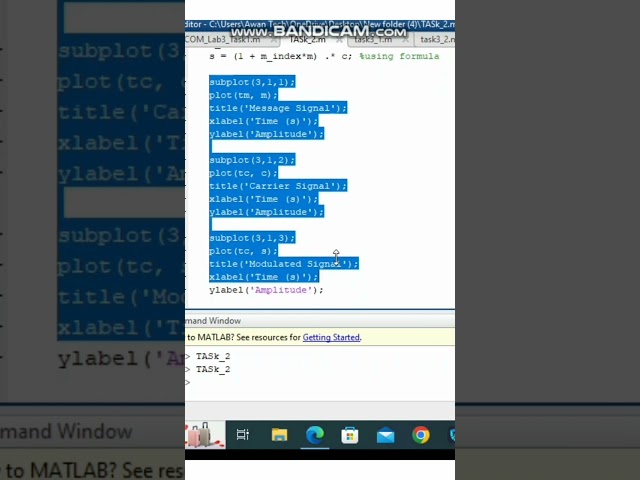The width and height of the screenshot is (640, 480).
Task: Launch Google Chrome from the taskbar
Action: pyautogui.click(x=421, y=435)
